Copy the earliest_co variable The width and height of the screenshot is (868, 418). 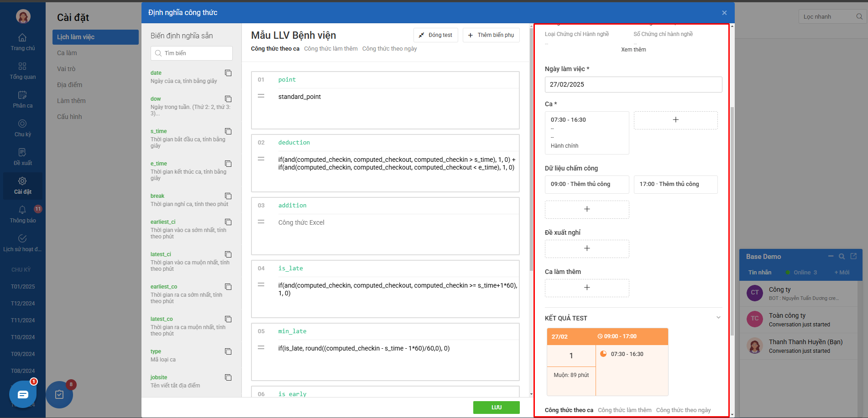(x=228, y=287)
